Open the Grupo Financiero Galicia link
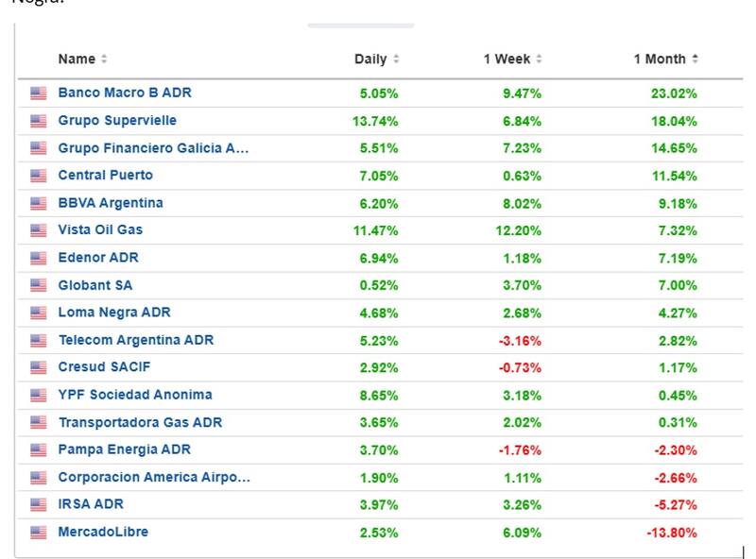This screenshot has height=559, width=756. (x=153, y=148)
